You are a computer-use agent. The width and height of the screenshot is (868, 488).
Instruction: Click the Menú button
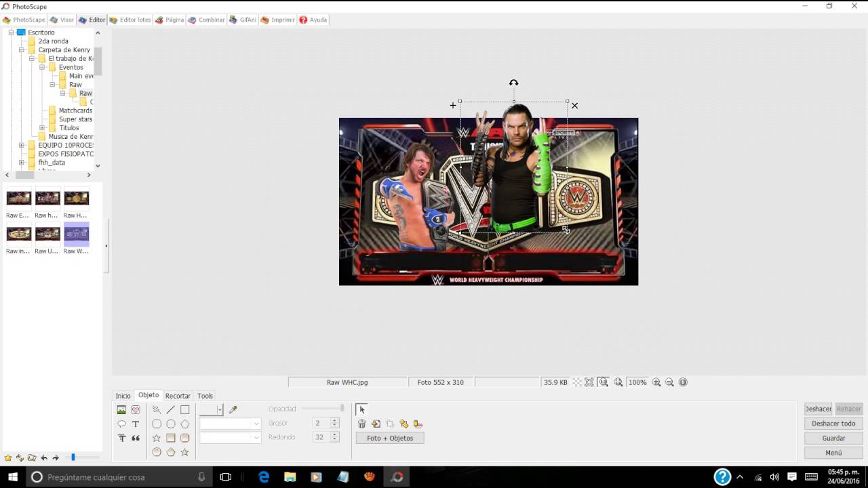click(x=833, y=453)
